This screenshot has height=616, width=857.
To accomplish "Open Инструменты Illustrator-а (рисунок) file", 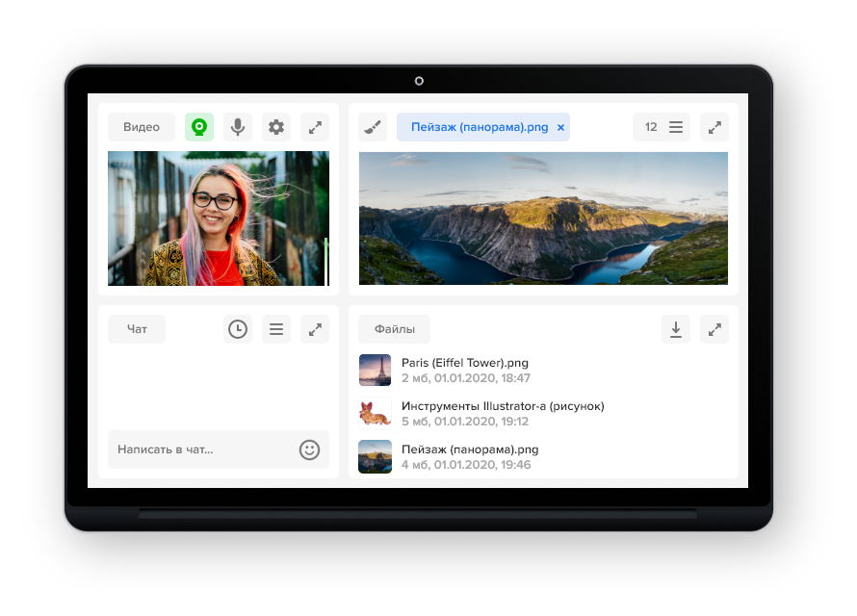I will coord(503,406).
